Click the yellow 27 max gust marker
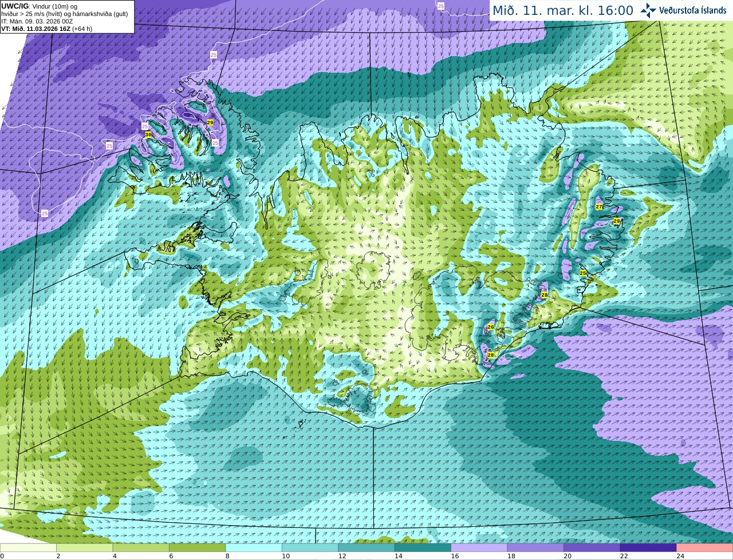733x560 pixels. point(599,207)
